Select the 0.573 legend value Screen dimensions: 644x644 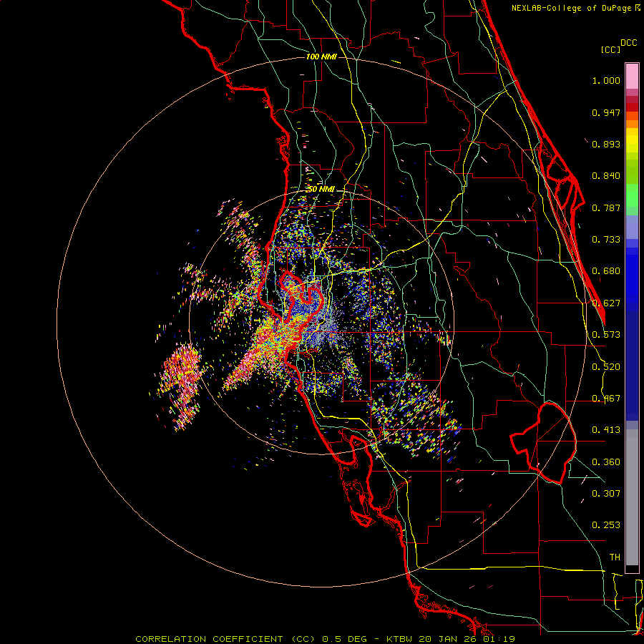pyautogui.click(x=606, y=335)
